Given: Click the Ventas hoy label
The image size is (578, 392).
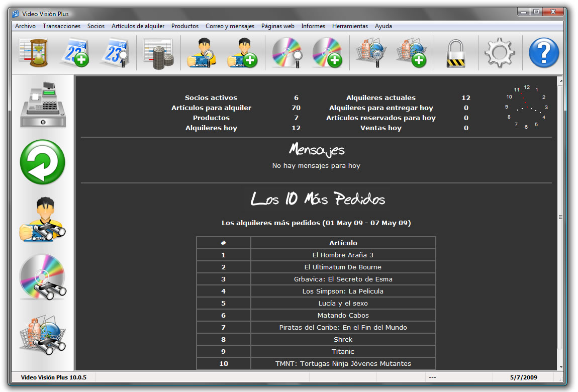Looking at the screenshot, I should tap(381, 128).
